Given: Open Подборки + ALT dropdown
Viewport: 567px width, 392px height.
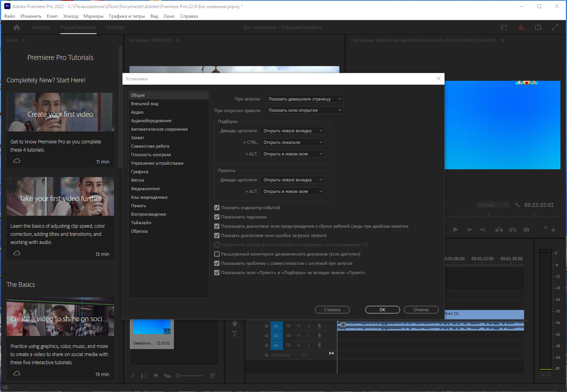Looking at the screenshot, I should (x=293, y=154).
